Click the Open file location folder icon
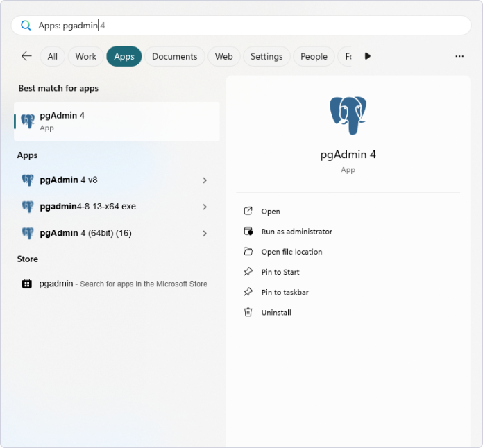The image size is (483, 448). 248,252
